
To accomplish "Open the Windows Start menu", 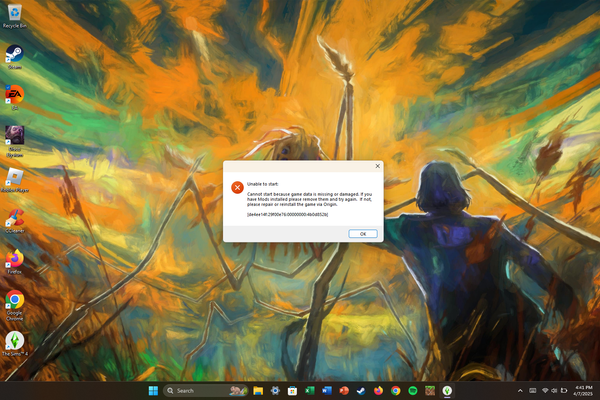I will point(154,390).
